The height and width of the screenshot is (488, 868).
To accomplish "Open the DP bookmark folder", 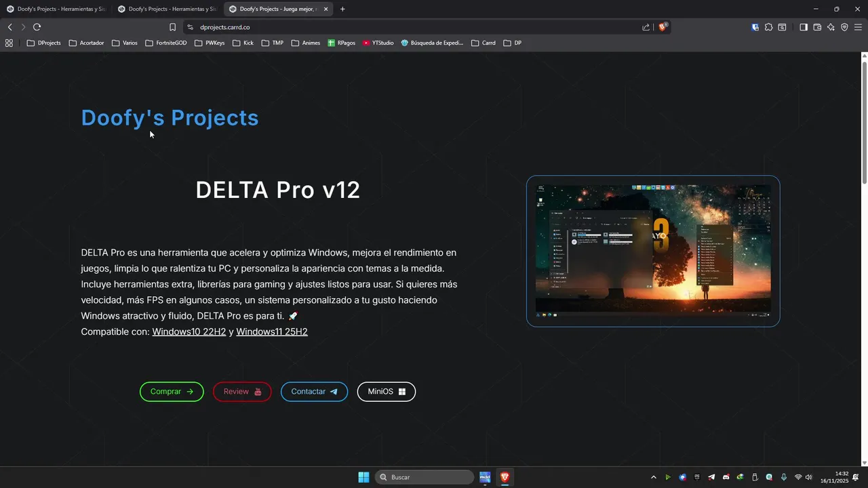I will [x=513, y=43].
